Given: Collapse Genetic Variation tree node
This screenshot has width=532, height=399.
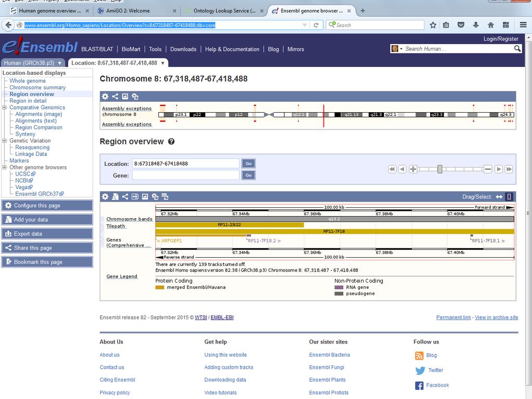Looking at the screenshot, I should [x=4, y=140].
